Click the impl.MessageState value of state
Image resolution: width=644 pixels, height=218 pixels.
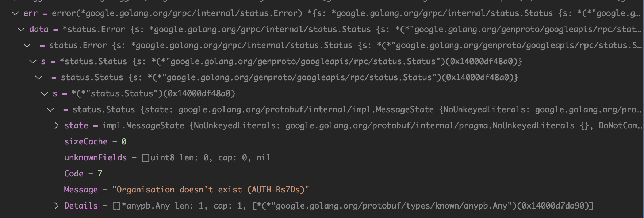click(372, 126)
